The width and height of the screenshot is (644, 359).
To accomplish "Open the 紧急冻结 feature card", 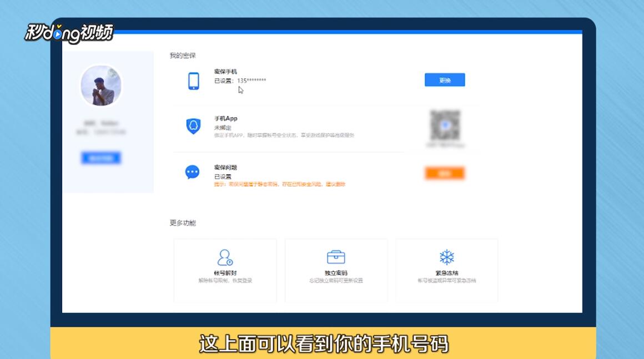I will coord(446,270).
